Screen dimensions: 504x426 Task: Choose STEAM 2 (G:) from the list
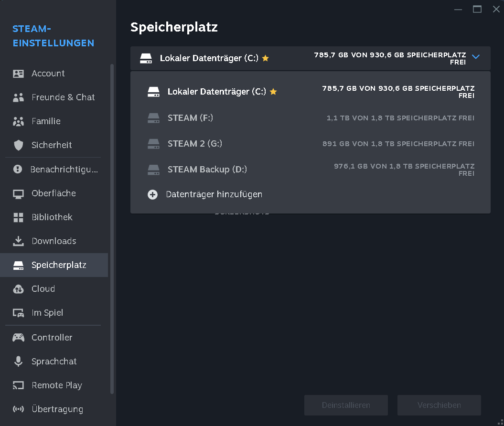click(x=311, y=144)
